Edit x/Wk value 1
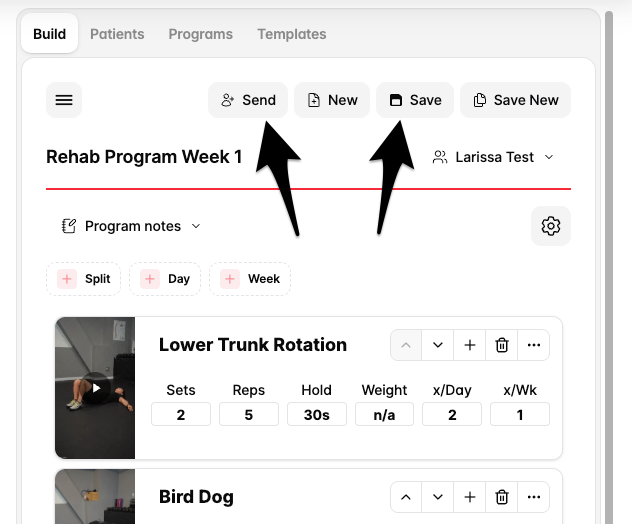 tap(520, 414)
